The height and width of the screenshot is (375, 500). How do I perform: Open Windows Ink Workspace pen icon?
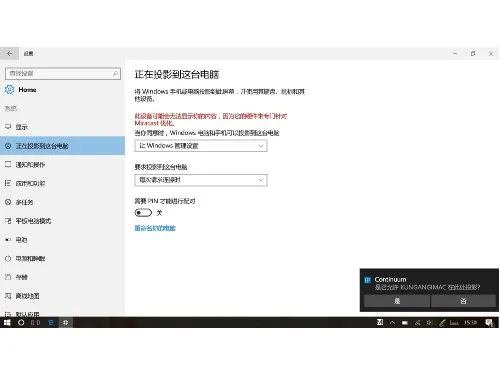point(442,323)
